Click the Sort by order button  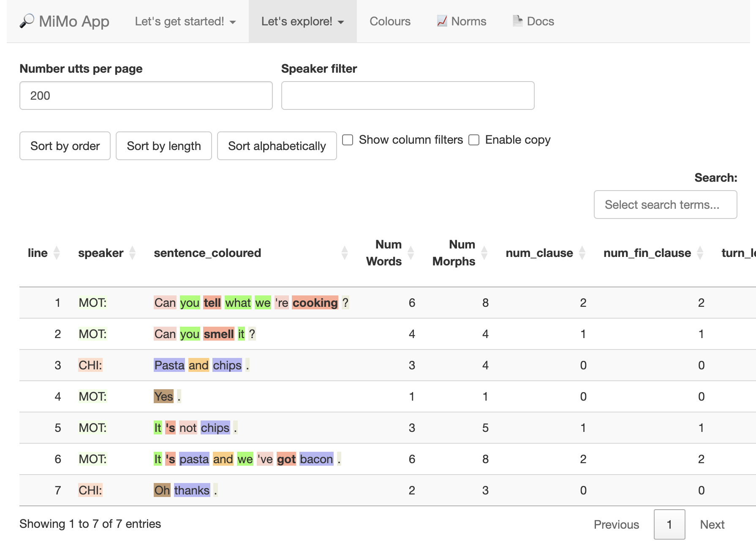point(65,146)
